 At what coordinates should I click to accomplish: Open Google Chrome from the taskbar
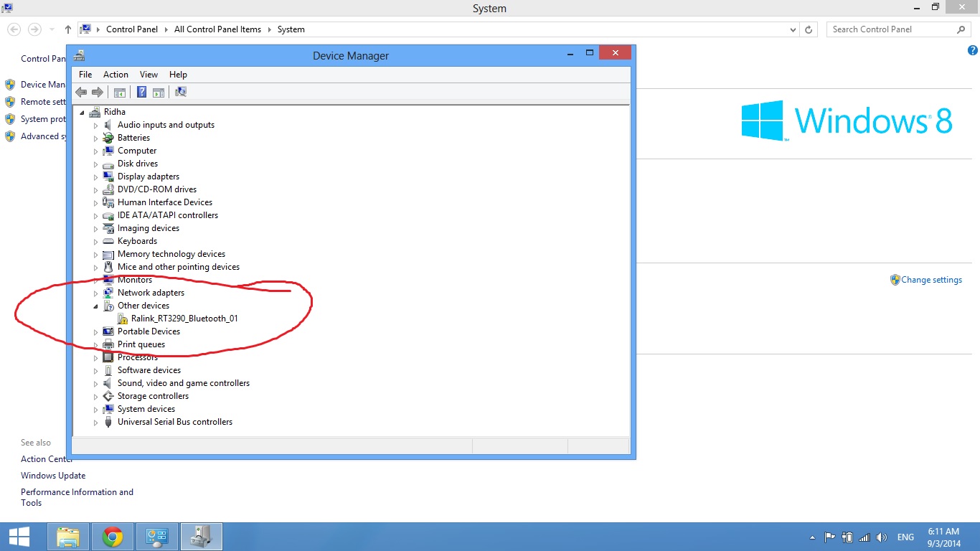point(113,537)
